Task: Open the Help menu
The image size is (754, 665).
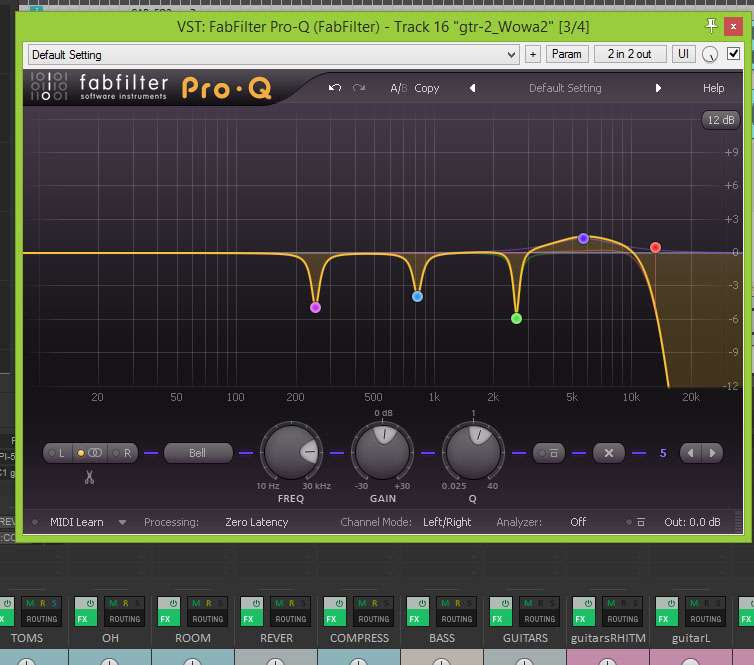Action: [713, 88]
